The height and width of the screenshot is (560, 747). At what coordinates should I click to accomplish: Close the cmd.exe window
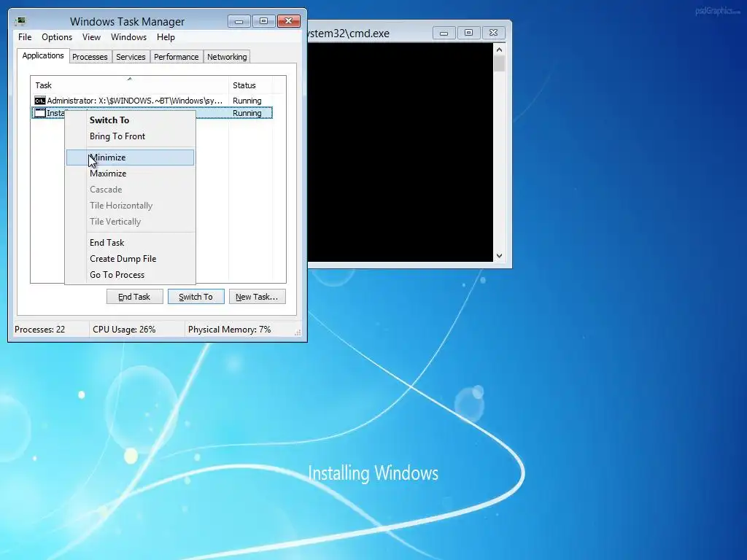494,33
